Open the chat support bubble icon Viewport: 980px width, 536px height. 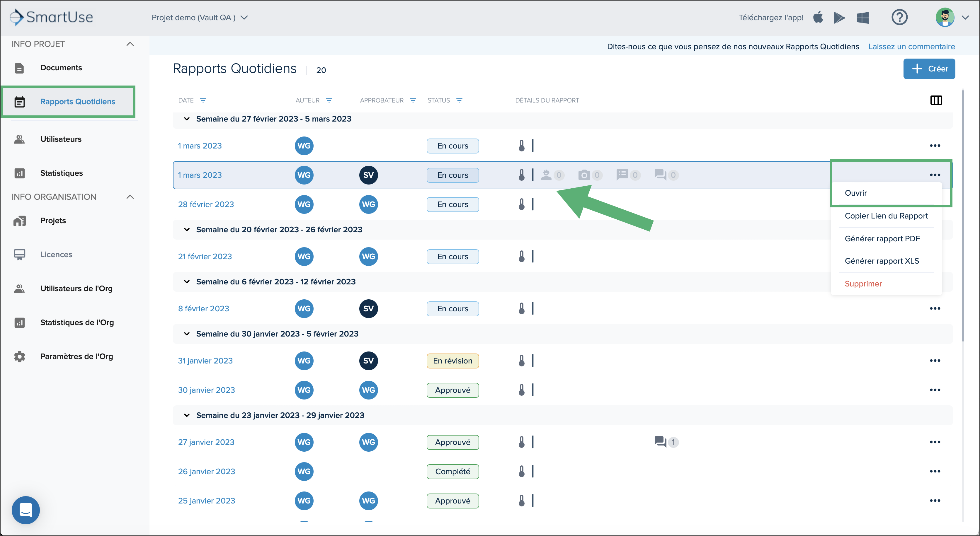25,510
